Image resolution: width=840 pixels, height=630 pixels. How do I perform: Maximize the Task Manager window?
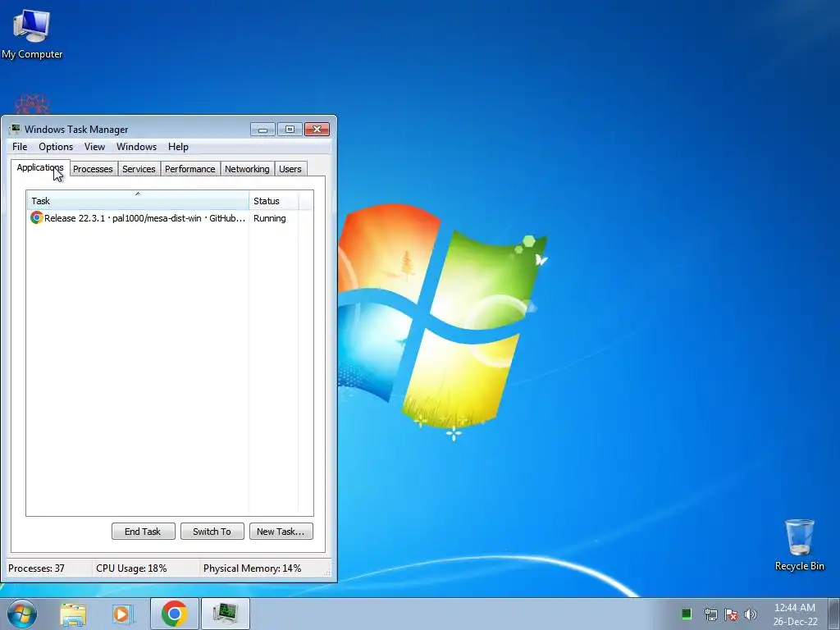click(290, 130)
